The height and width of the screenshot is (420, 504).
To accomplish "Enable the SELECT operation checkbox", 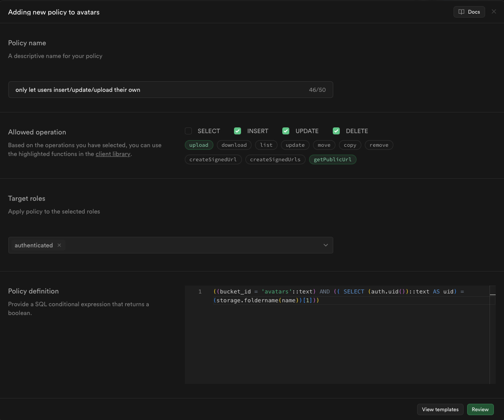I will point(188,130).
